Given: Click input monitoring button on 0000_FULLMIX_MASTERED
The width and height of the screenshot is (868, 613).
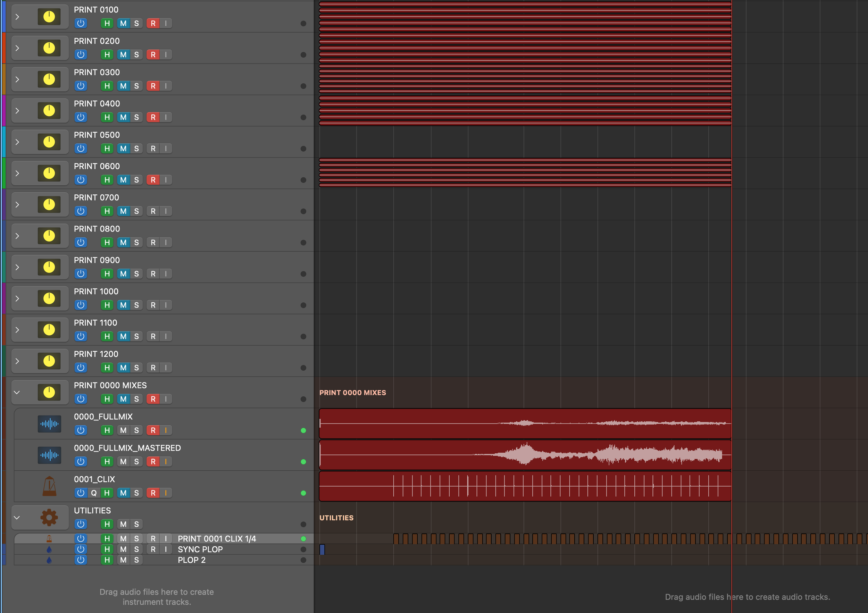Looking at the screenshot, I should [166, 461].
